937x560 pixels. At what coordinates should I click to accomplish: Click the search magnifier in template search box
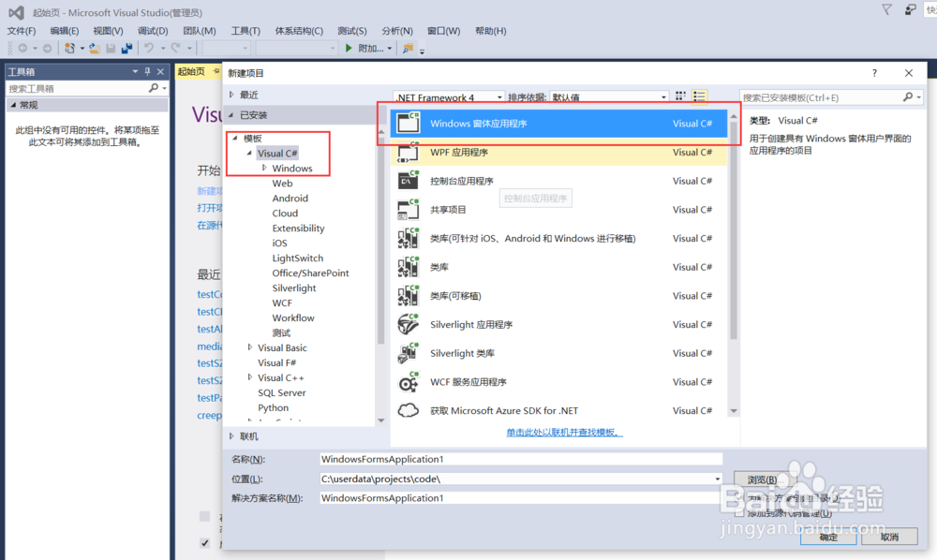(908, 96)
